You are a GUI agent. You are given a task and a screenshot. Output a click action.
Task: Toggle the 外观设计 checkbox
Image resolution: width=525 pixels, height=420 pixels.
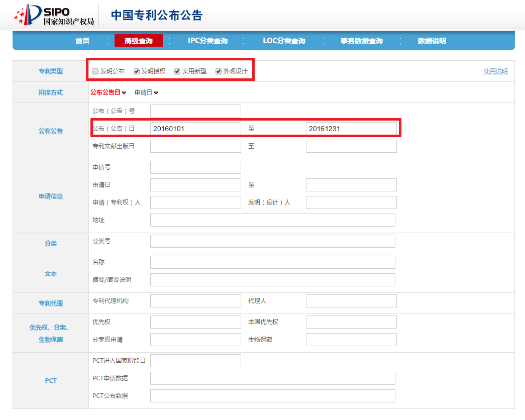pos(219,71)
